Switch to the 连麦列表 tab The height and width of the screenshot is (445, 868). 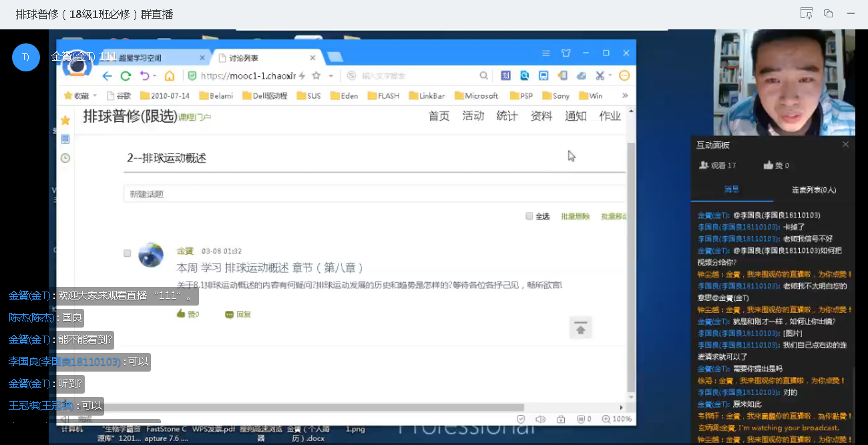[813, 190]
